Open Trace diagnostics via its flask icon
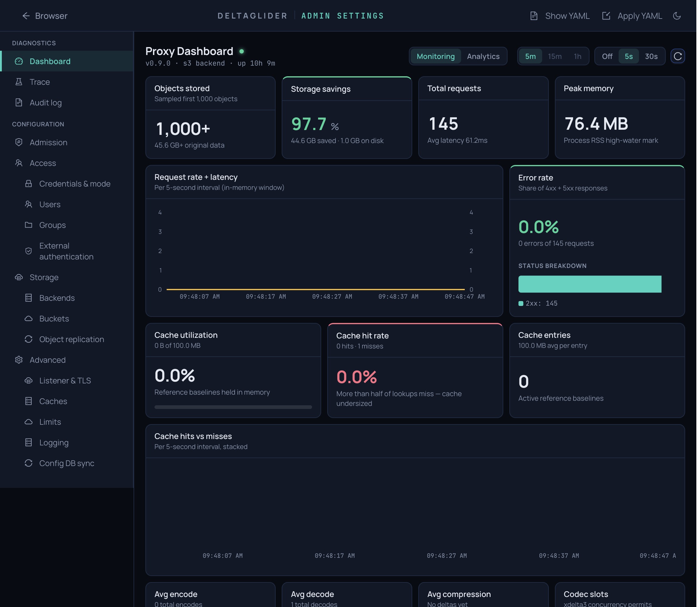The image size is (700, 607). pos(19,82)
